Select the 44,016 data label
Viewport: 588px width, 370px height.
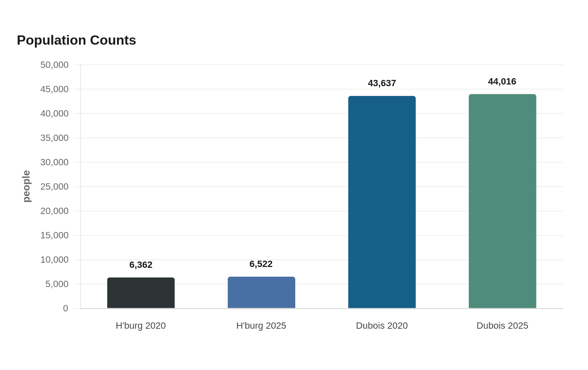pyautogui.click(x=502, y=82)
